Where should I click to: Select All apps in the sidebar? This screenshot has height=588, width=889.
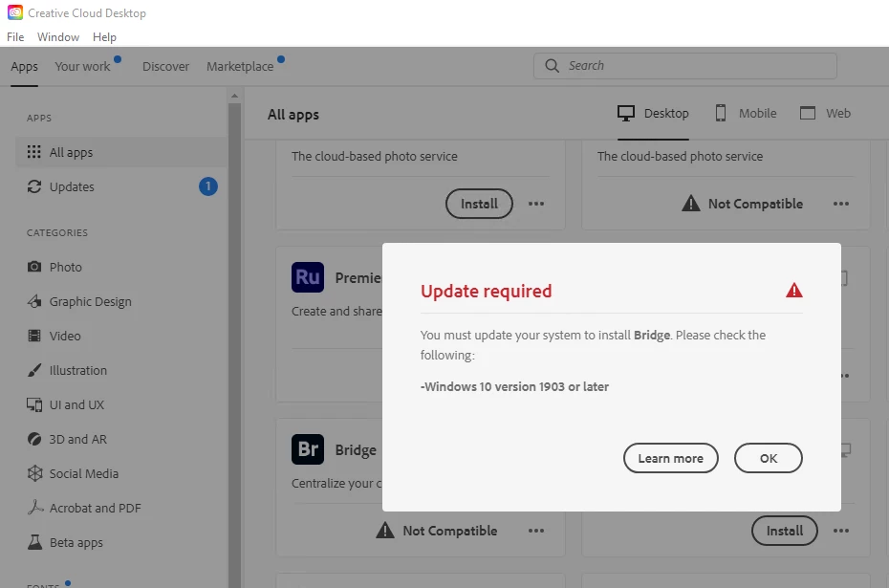(121, 152)
